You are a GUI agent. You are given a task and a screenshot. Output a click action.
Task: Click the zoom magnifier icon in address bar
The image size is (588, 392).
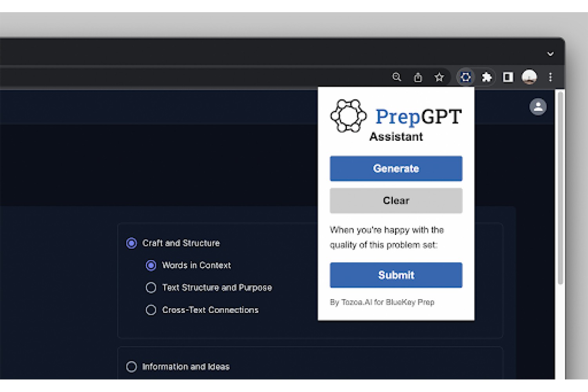(x=397, y=77)
